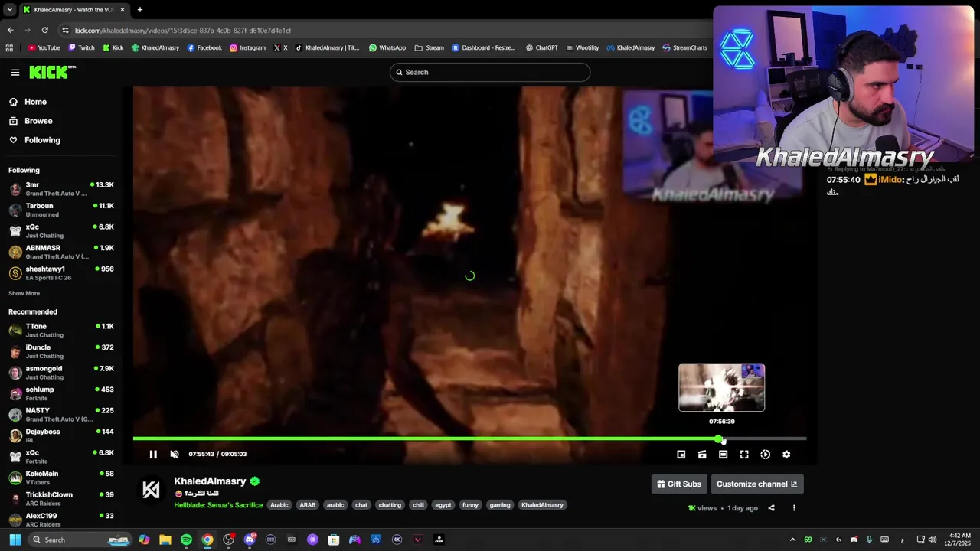Expand hidden system tray icons
The height and width of the screenshot is (551, 980).
coord(792,540)
